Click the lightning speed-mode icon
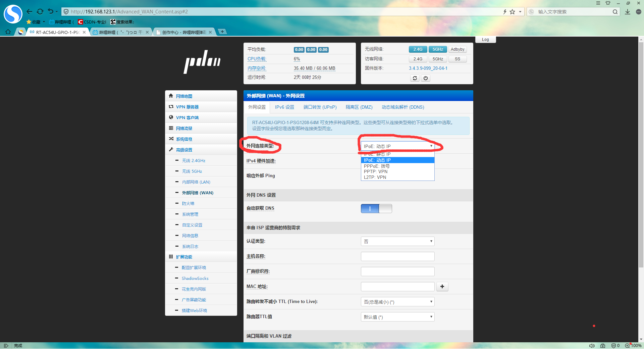The height and width of the screenshot is (349, 644). (x=505, y=12)
